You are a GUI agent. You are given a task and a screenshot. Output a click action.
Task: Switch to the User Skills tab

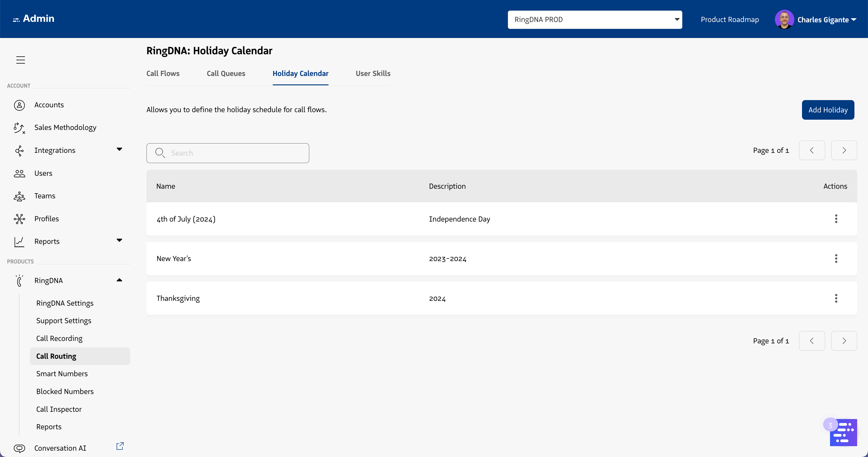point(373,74)
